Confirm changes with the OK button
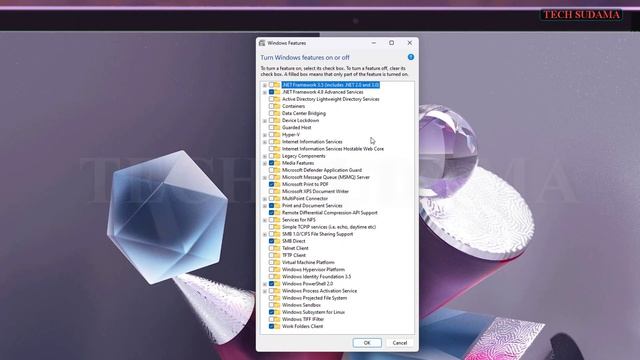 click(367, 343)
